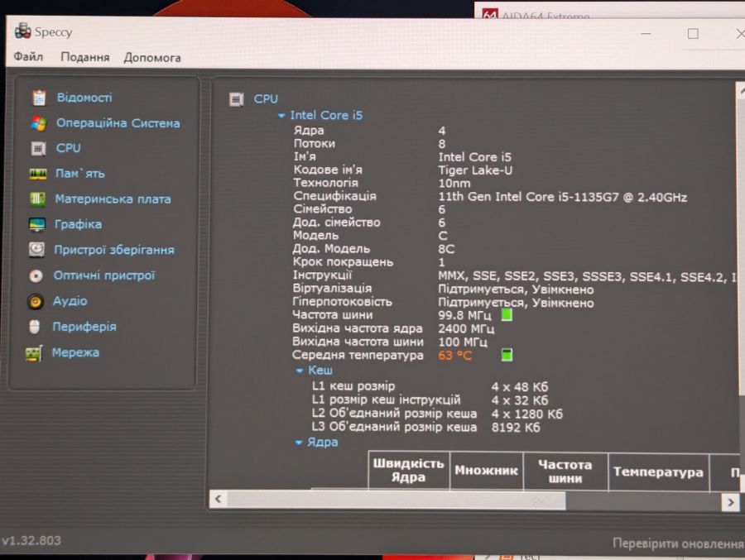Click the Множник column header
The width and height of the screenshot is (745, 560).
[x=486, y=470]
